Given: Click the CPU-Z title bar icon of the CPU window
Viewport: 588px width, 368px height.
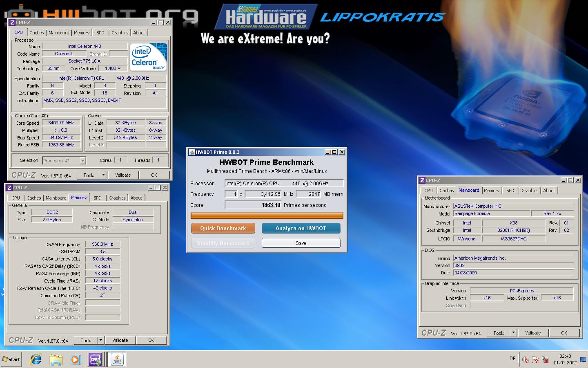Looking at the screenshot, I should pos(12,22).
